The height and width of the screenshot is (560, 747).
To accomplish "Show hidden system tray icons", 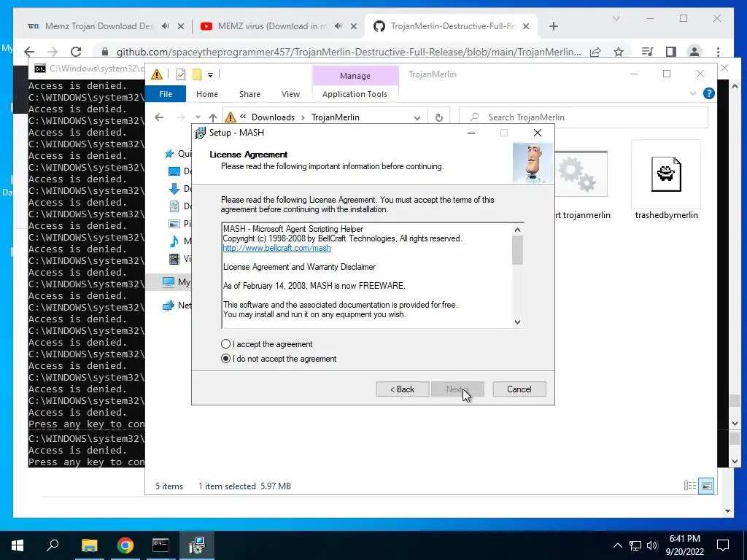I will 617,545.
